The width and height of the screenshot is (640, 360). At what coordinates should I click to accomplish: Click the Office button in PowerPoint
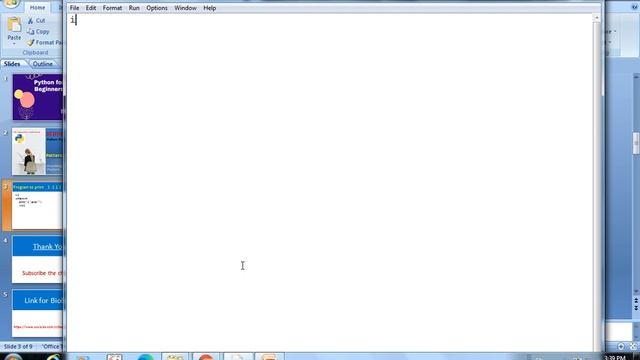pos(11,4)
